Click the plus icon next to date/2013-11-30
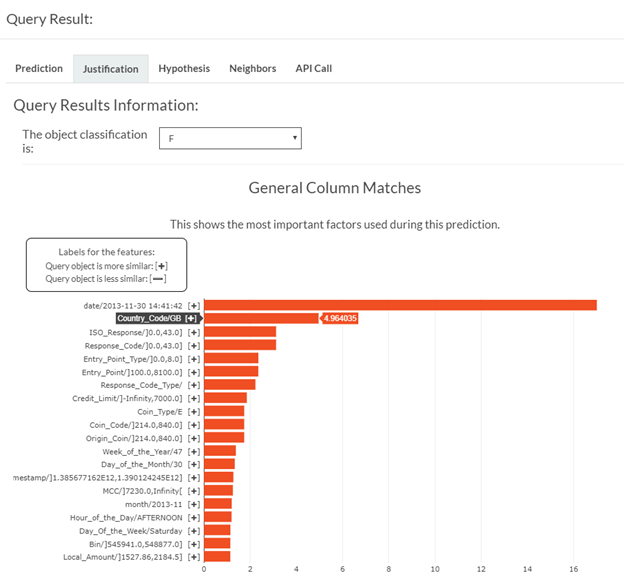Viewport: 624px width, 585px height. pyautogui.click(x=194, y=305)
